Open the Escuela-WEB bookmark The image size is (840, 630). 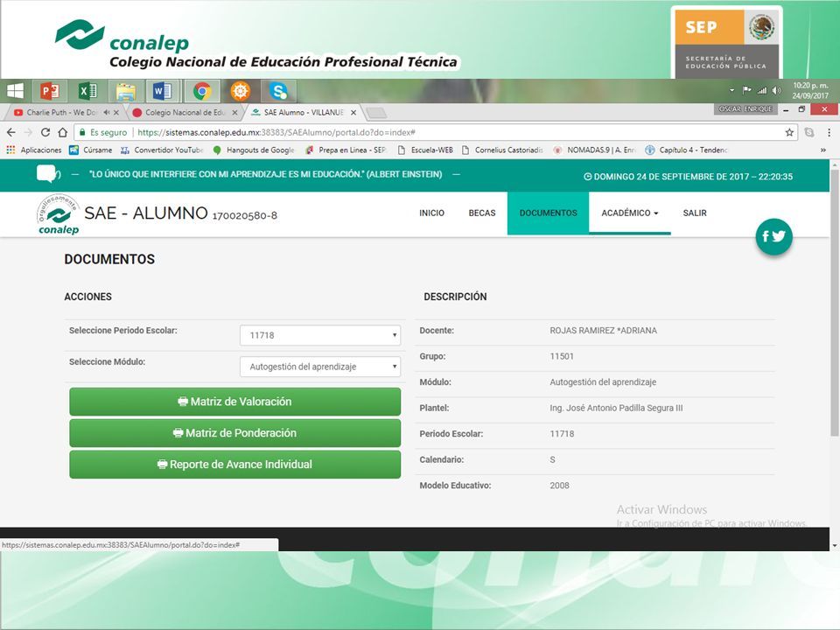pyautogui.click(x=425, y=150)
